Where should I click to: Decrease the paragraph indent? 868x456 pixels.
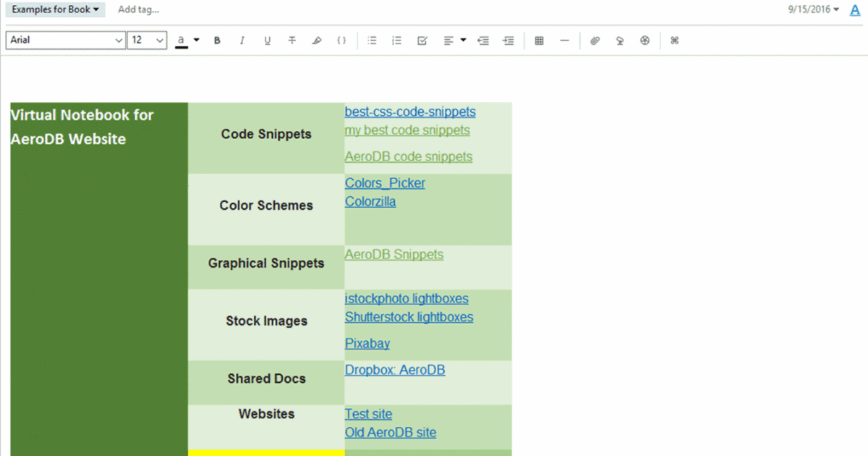483,40
